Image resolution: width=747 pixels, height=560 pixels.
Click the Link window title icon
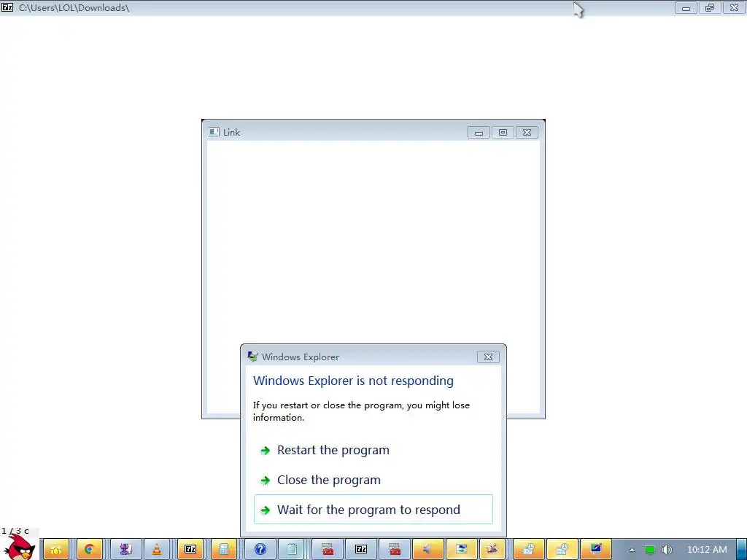tap(214, 132)
